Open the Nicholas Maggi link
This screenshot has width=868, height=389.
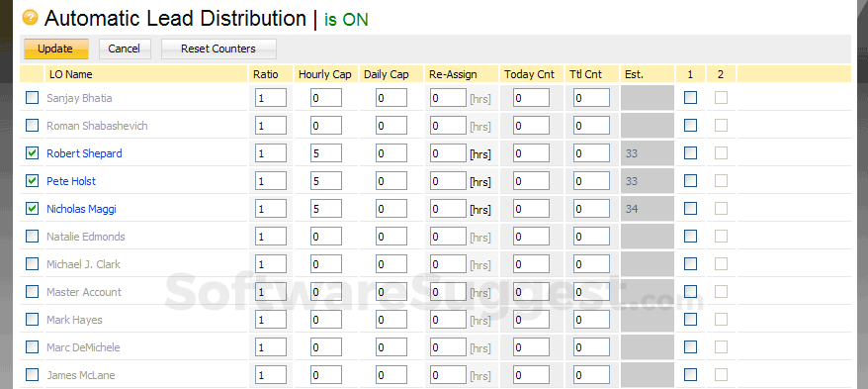tap(81, 209)
